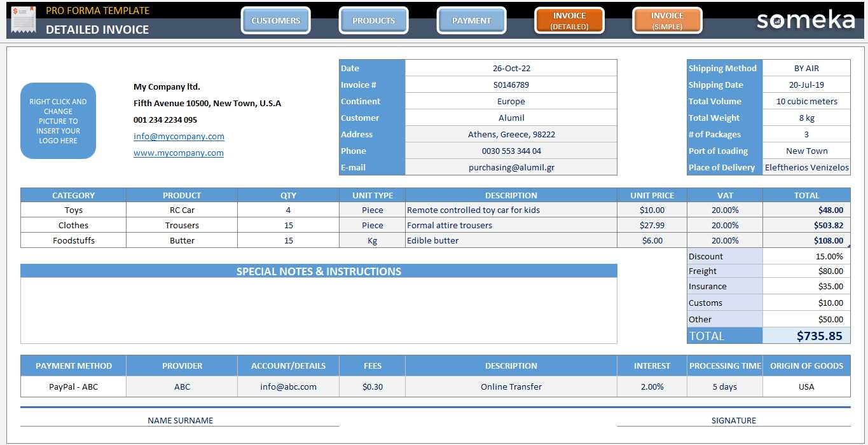868x445 pixels.
Task: Select the Trousers product cell
Action: (182, 225)
